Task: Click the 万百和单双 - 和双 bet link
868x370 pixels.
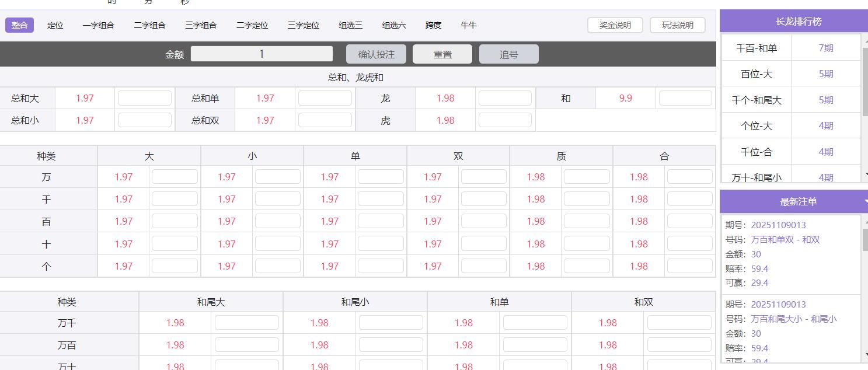Action: [x=783, y=239]
